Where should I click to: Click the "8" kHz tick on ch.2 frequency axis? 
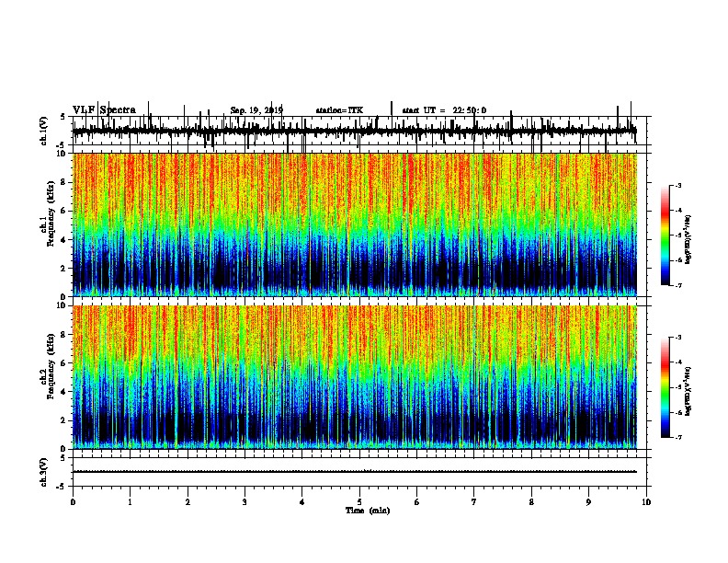(64, 335)
